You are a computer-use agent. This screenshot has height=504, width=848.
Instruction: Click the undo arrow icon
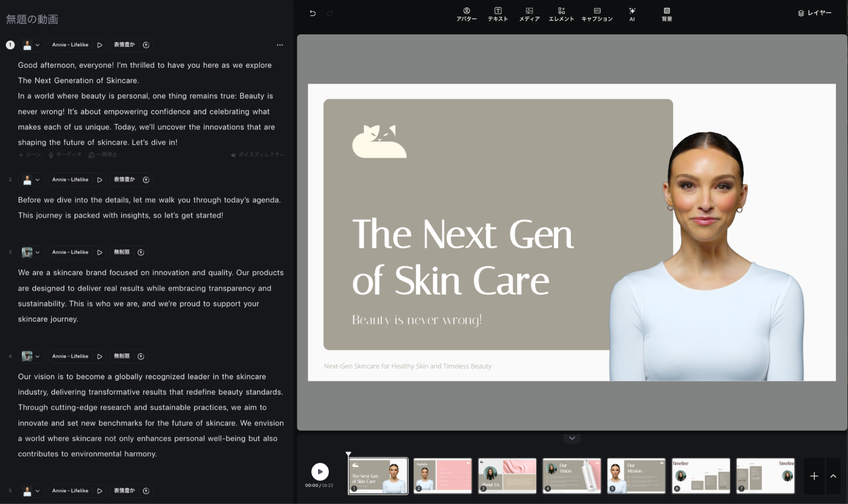point(313,13)
